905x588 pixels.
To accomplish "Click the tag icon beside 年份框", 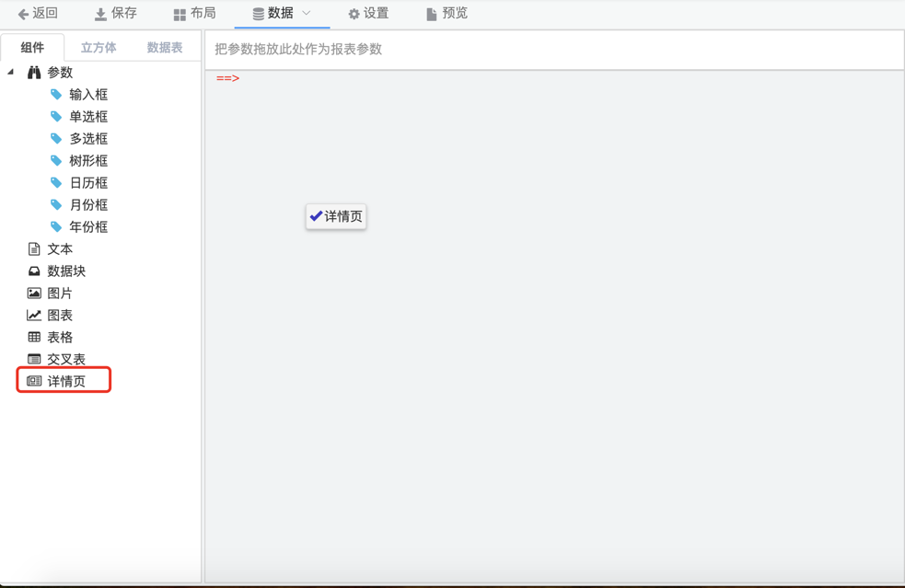I will pyautogui.click(x=56, y=226).
